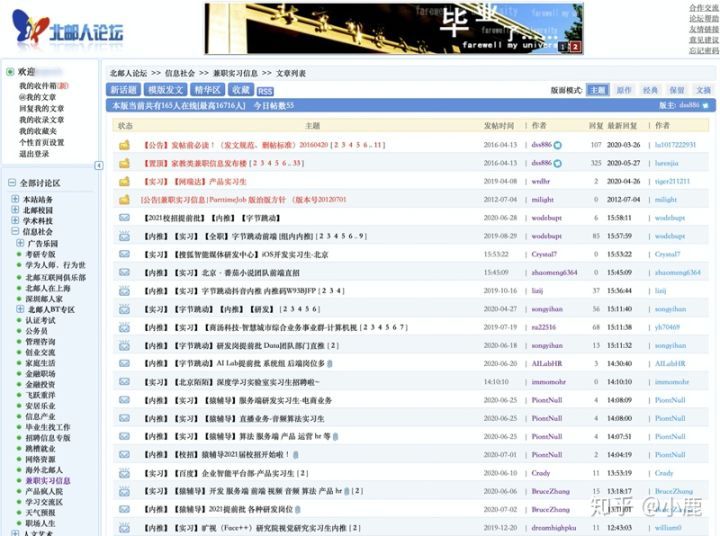Open @我的文章 link
This screenshot has width=720, height=536.
[x=37, y=97]
